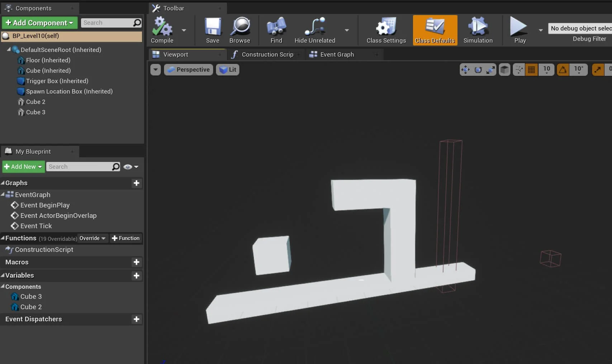Toggle rotation snapping angle icon

click(x=563, y=70)
